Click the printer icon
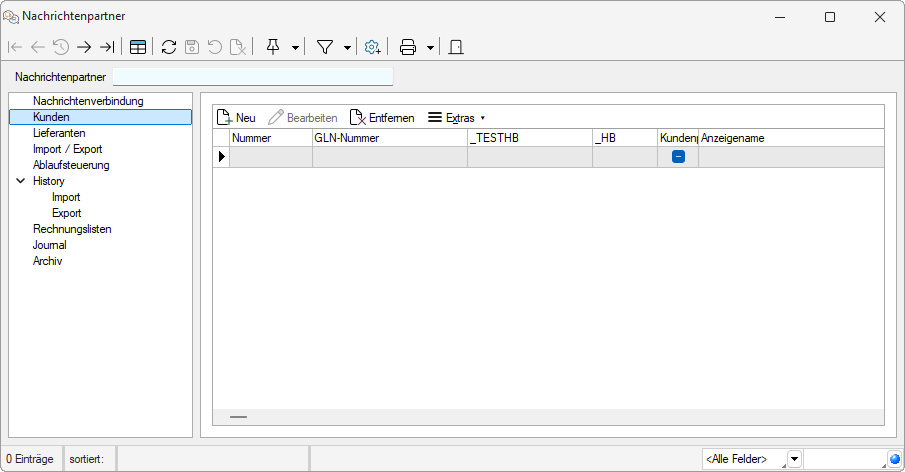The height and width of the screenshot is (472, 905). coord(408,47)
